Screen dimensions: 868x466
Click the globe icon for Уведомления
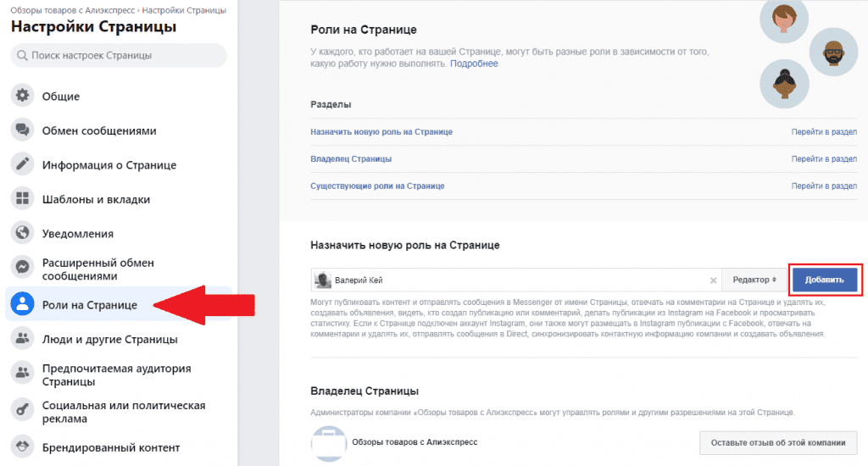click(x=22, y=232)
